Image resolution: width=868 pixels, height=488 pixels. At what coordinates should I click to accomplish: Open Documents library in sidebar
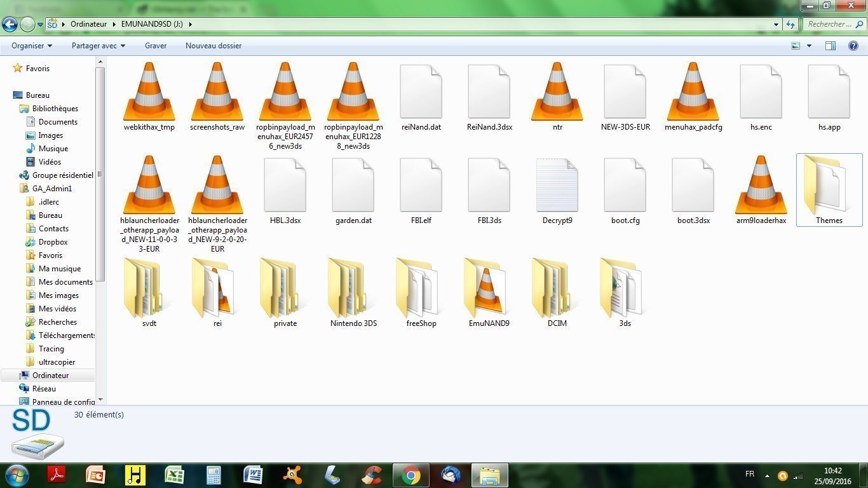[x=58, y=121]
